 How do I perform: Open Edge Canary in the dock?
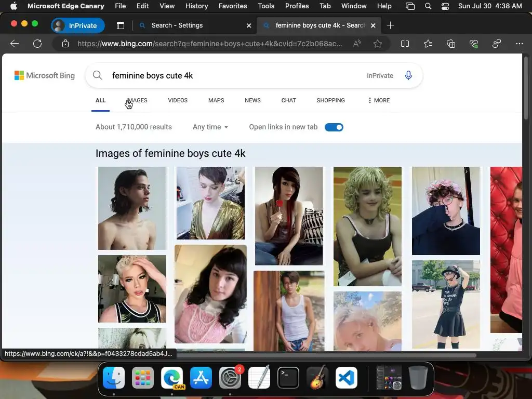click(x=172, y=378)
